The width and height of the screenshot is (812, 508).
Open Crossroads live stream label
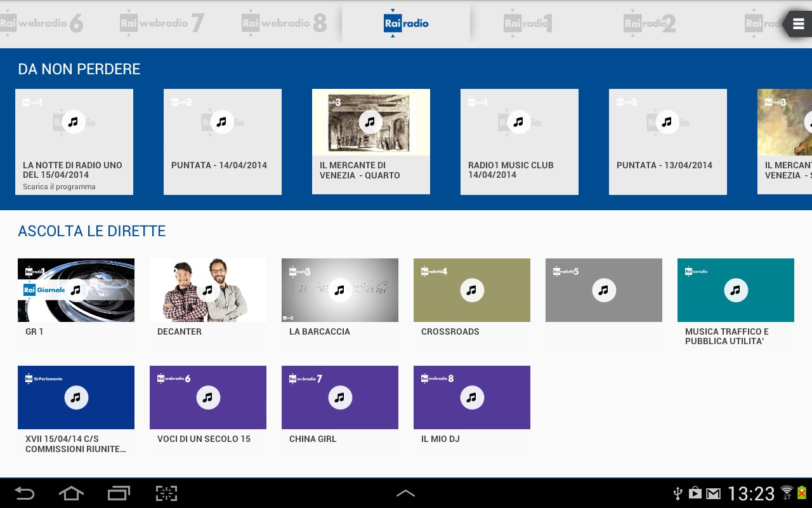pos(450,331)
